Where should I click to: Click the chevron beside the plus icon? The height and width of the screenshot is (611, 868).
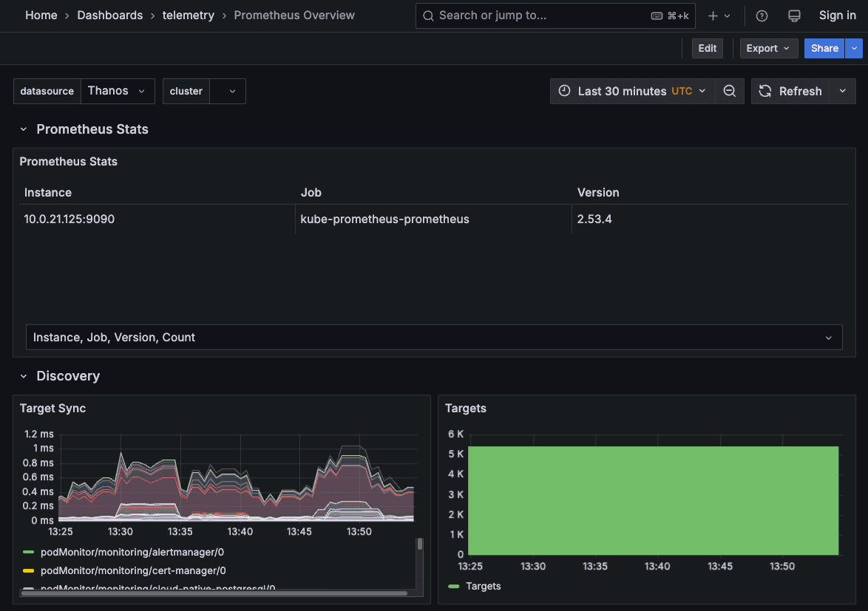(728, 16)
